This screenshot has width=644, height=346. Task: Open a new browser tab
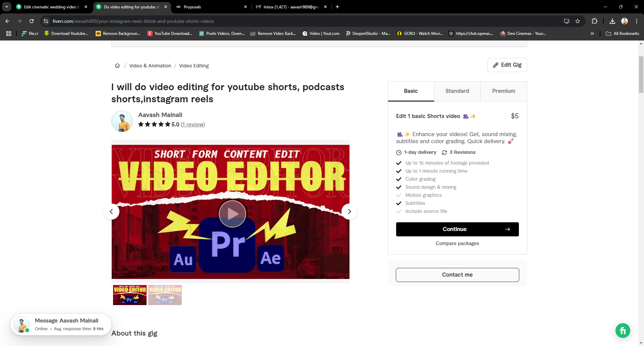(x=337, y=7)
